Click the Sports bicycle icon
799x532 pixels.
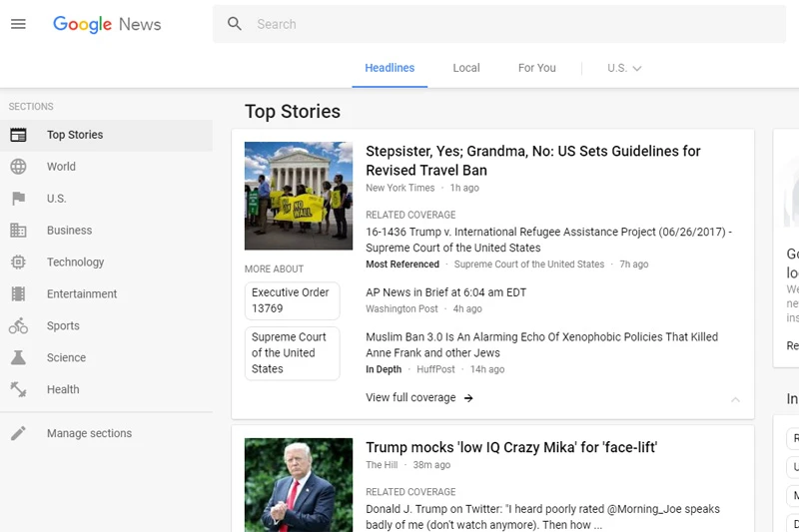[18, 325]
